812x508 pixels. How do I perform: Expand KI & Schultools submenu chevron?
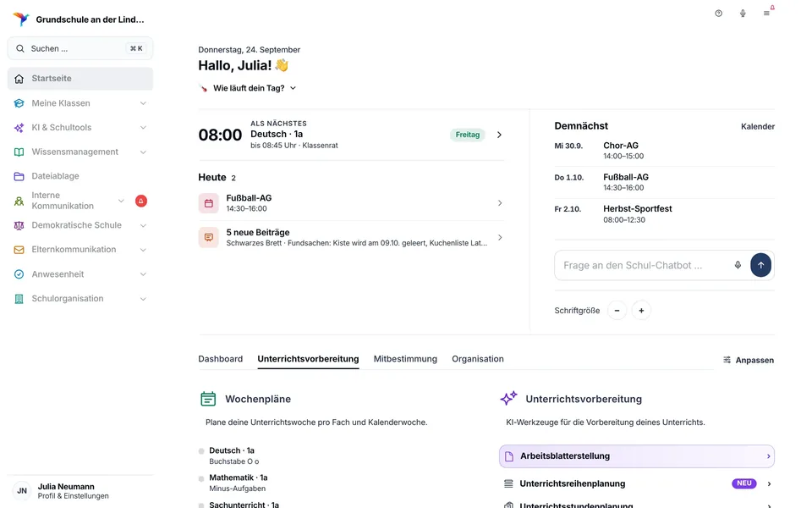coord(143,128)
